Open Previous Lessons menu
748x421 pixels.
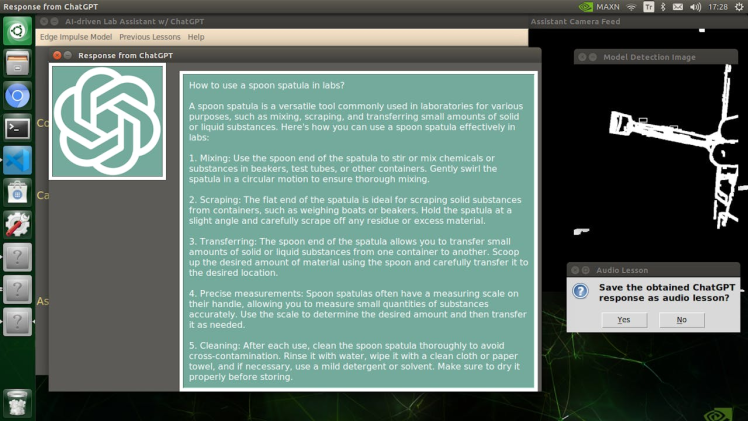(x=150, y=37)
